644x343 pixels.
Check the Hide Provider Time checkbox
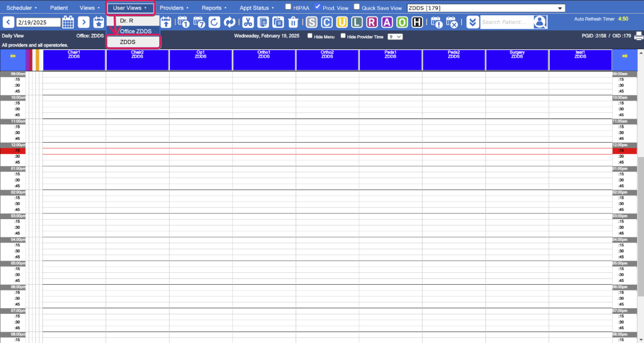(x=343, y=35)
